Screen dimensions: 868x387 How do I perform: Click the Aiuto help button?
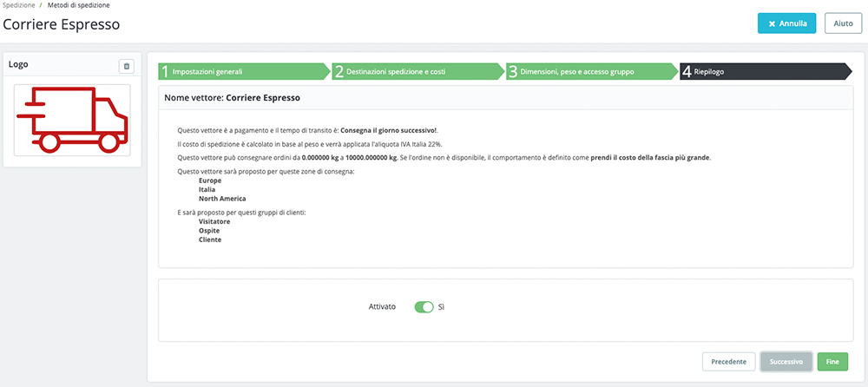pyautogui.click(x=843, y=24)
